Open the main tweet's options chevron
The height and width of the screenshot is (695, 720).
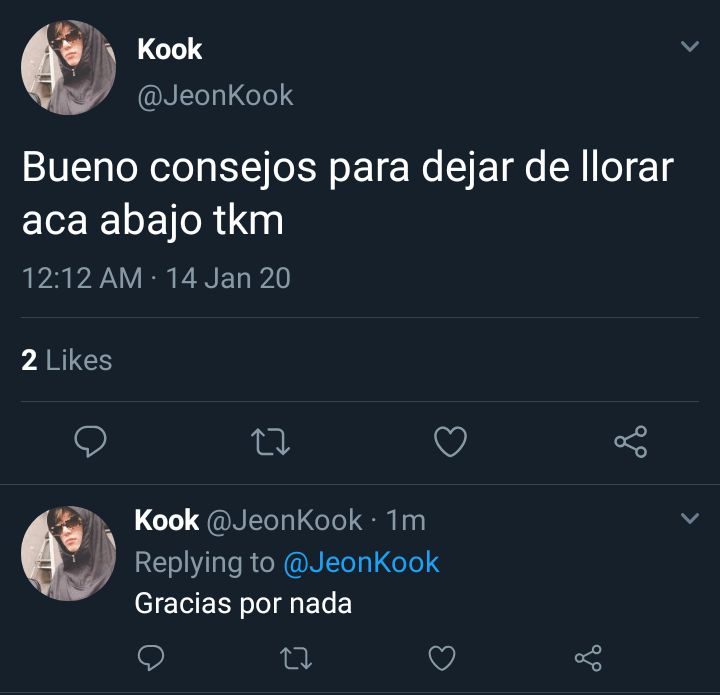tap(690, 46)
